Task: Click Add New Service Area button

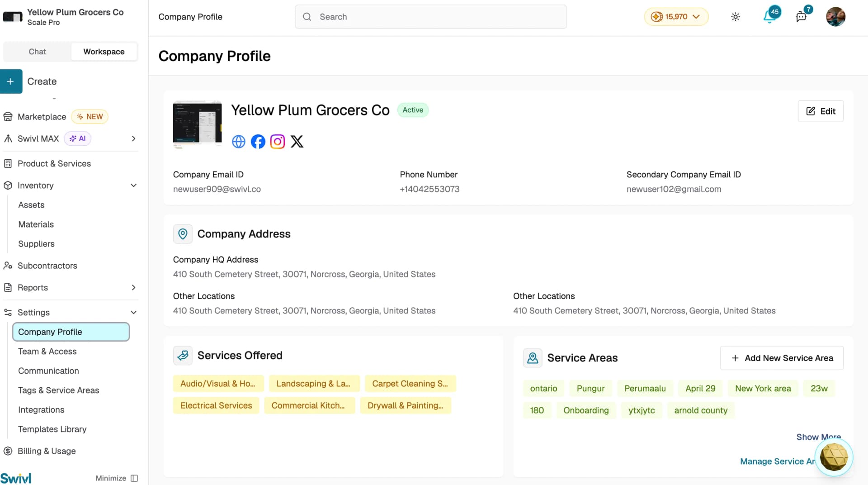Action: [782, 358]
